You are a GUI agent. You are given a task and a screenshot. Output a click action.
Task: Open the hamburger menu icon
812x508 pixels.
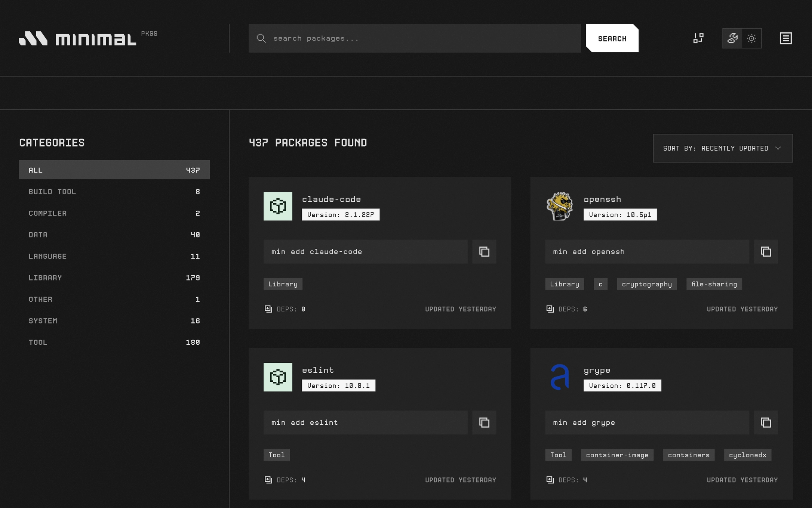[785, 38]
